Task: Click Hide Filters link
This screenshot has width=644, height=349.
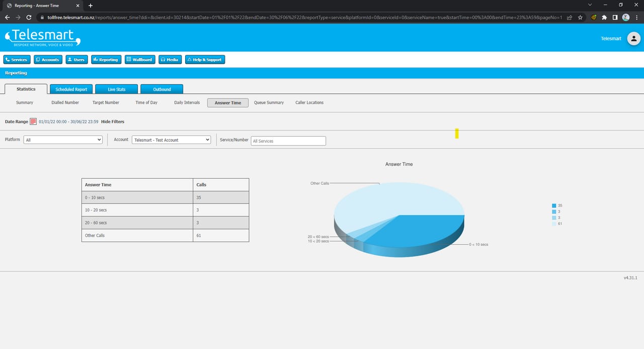Action: 113,122
